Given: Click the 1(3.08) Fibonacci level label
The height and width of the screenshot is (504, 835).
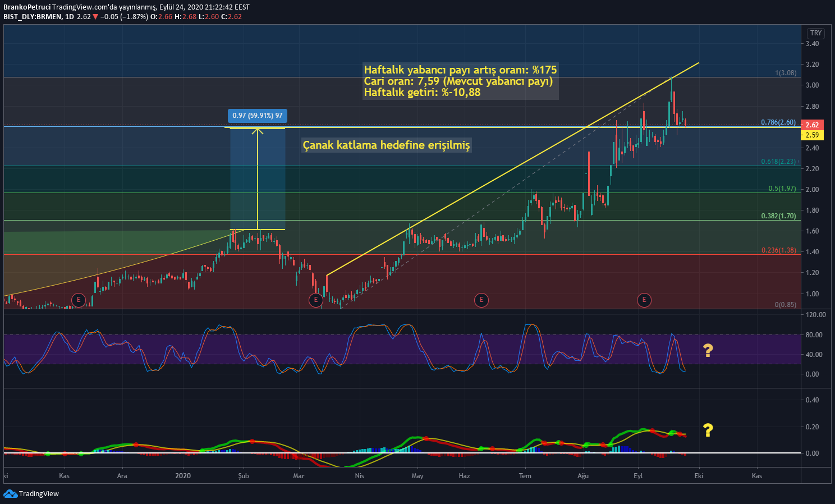Looking at the screenshot, I should pos(786,73).
